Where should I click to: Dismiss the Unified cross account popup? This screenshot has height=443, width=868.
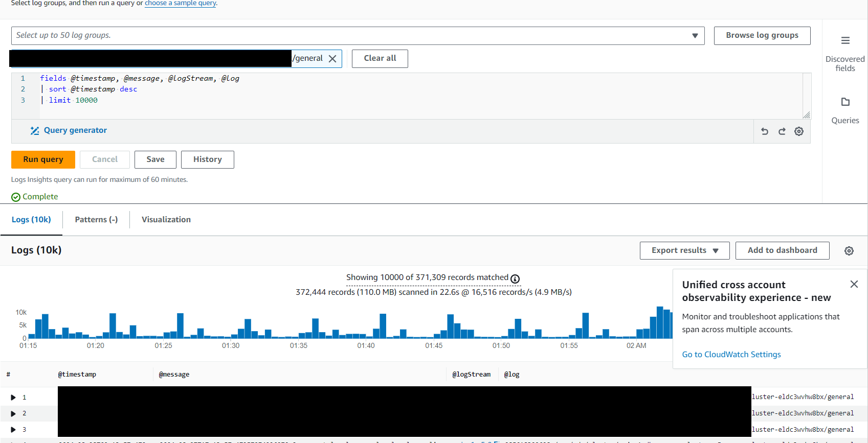click(x=854, y=284)
